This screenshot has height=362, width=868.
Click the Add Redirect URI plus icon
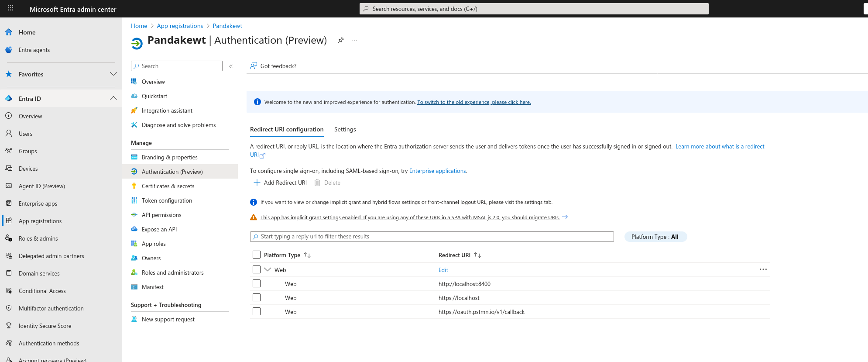[x=257, y=183]
